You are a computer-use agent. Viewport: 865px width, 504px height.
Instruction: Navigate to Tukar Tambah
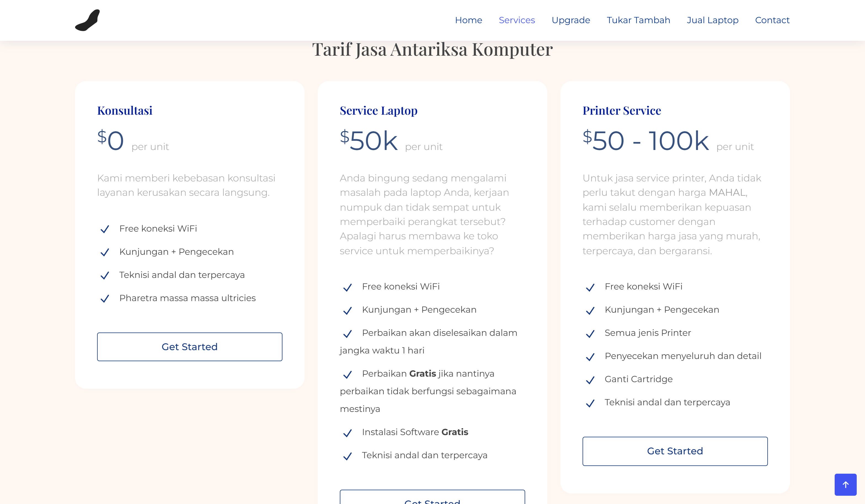[638, 20]
